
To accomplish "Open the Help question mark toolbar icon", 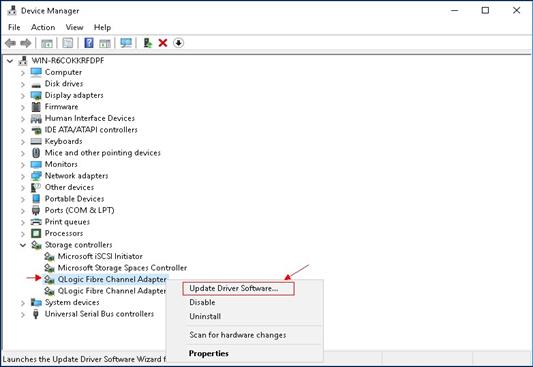I will pos(89,43).
